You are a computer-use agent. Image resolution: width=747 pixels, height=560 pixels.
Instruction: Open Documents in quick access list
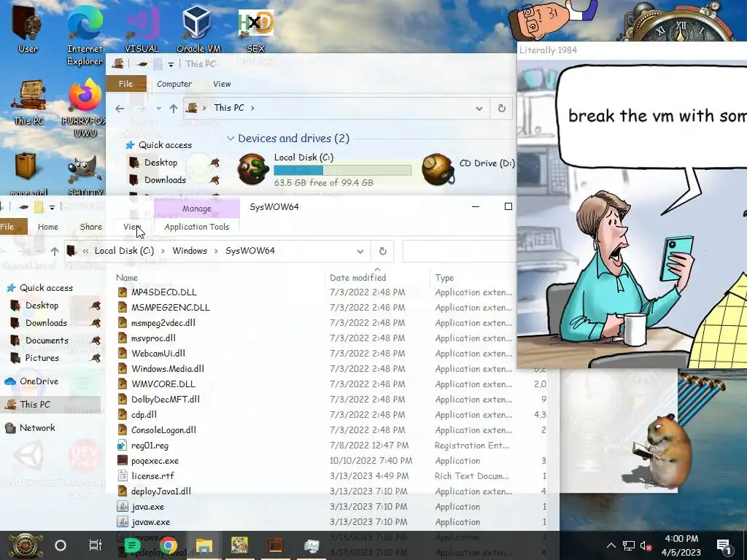click(x=47, y=341)
